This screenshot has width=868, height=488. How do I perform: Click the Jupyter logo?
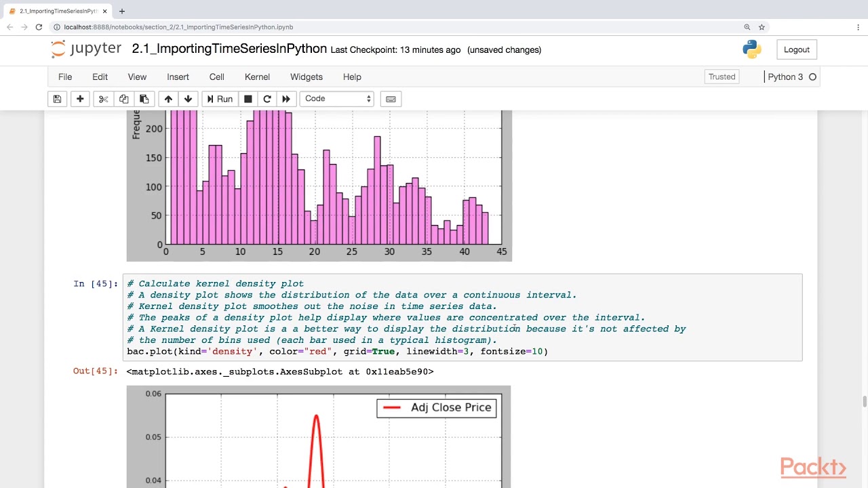[86, 49]
